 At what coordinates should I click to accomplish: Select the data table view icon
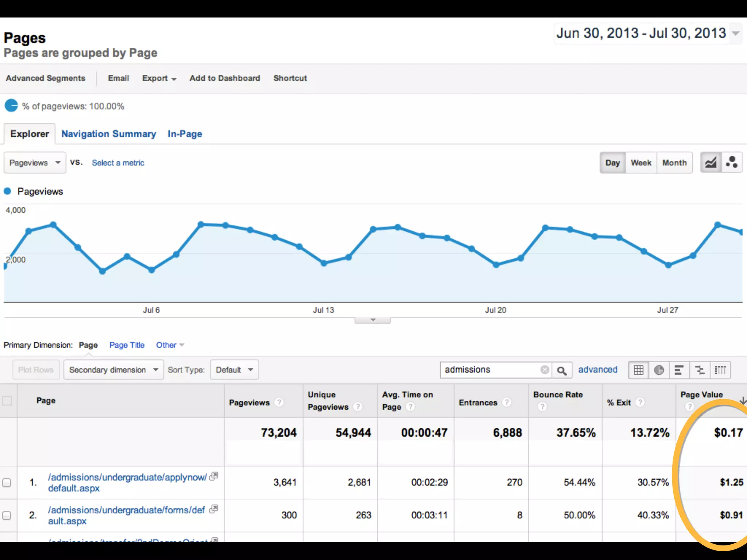(638, 370)
